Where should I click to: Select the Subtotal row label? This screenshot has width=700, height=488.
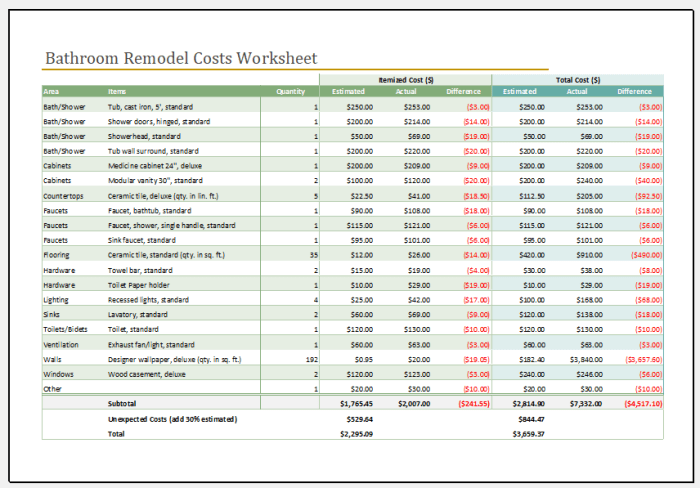[122, 403]
